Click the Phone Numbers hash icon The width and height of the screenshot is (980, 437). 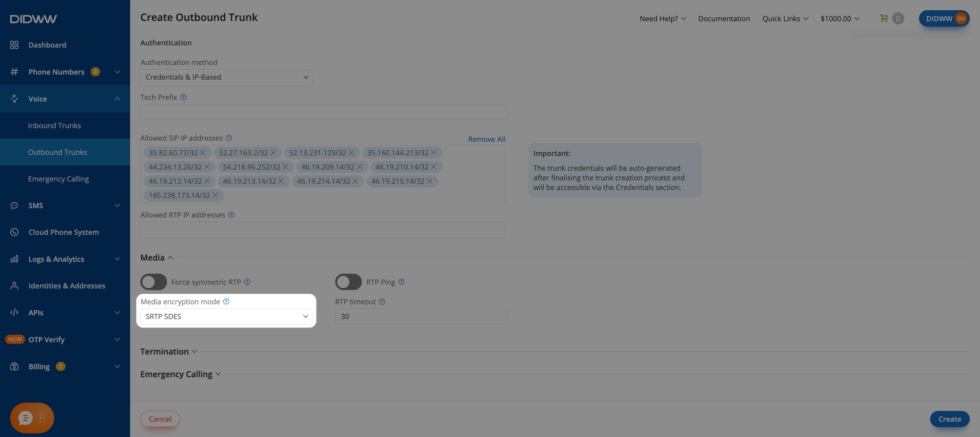pyautogui.click(x=14, y=71)
